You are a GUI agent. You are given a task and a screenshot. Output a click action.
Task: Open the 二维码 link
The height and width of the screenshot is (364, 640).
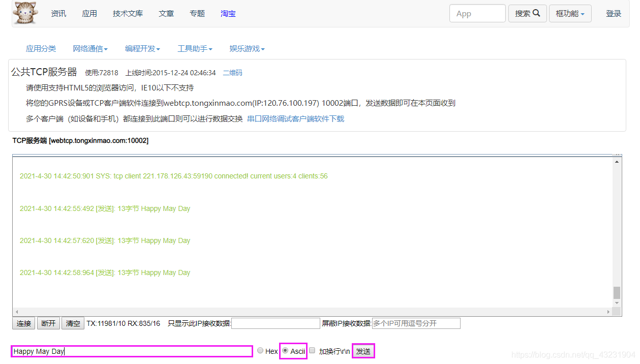point(232,73)
